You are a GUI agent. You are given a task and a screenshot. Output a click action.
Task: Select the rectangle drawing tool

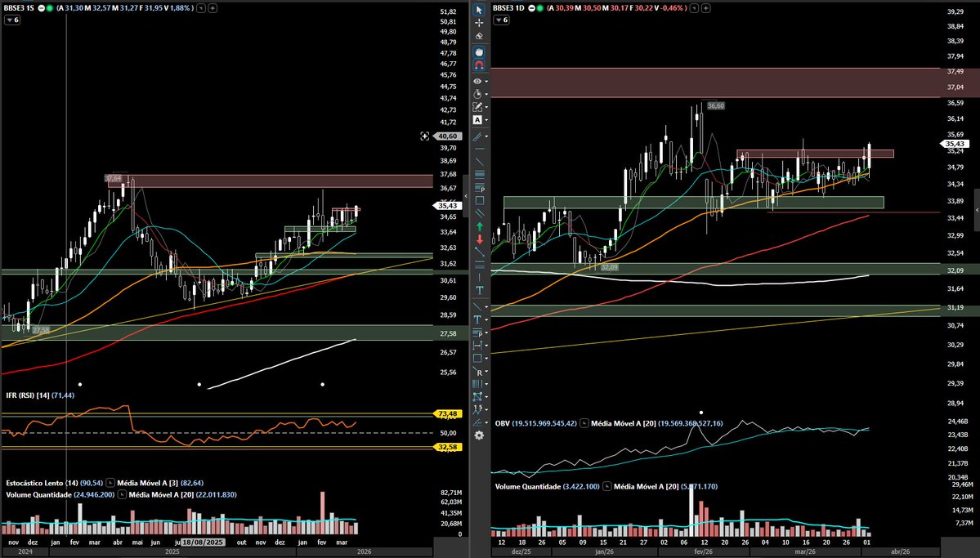tap(480, 201)
